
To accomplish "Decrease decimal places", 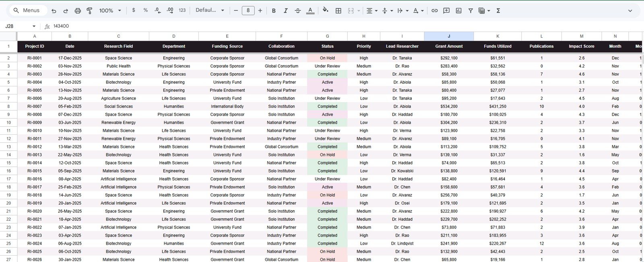I will pos(158,10).
